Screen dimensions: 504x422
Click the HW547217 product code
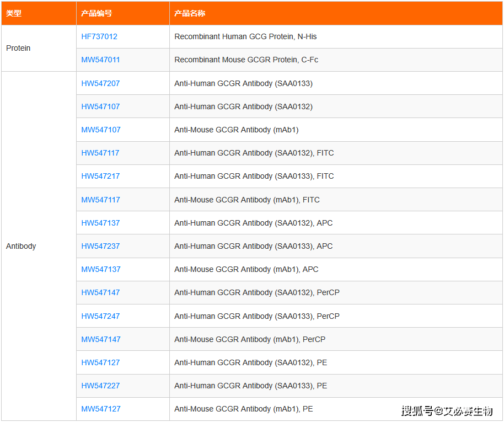pyautogui.click(x=100, y=176)
